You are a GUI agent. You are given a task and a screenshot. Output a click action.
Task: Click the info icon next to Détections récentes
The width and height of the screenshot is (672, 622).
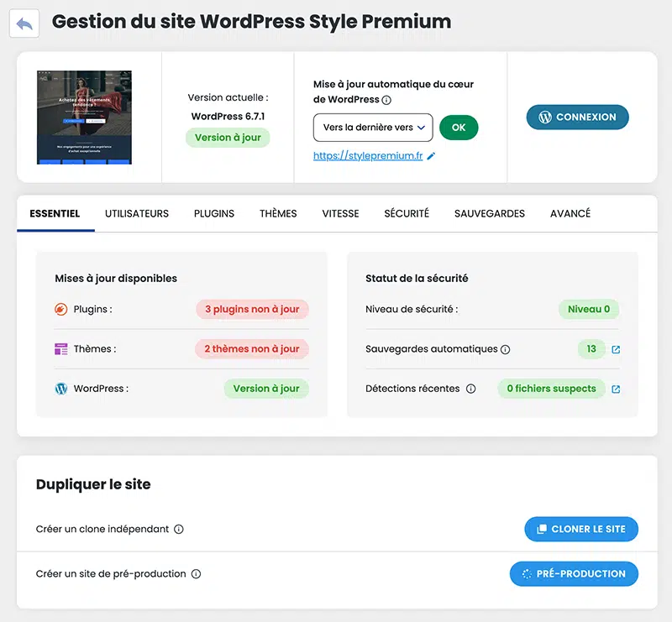[x=470, y=389]
